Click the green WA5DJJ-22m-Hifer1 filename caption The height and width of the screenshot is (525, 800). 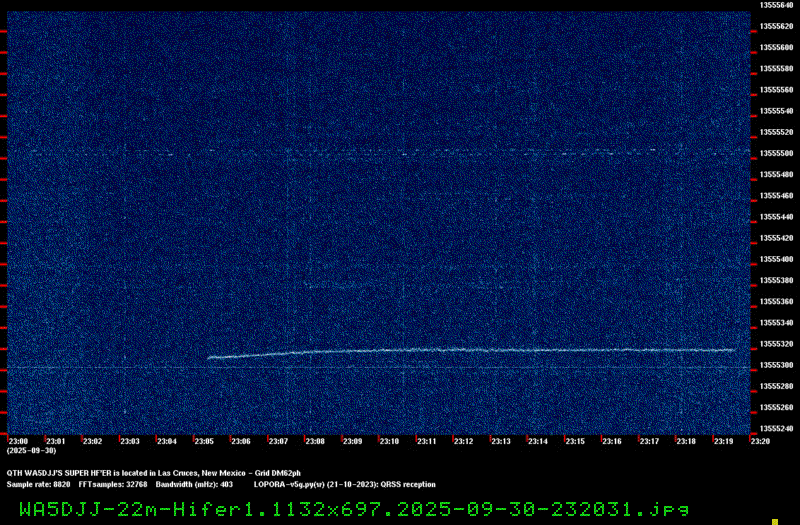coord(355,509)
